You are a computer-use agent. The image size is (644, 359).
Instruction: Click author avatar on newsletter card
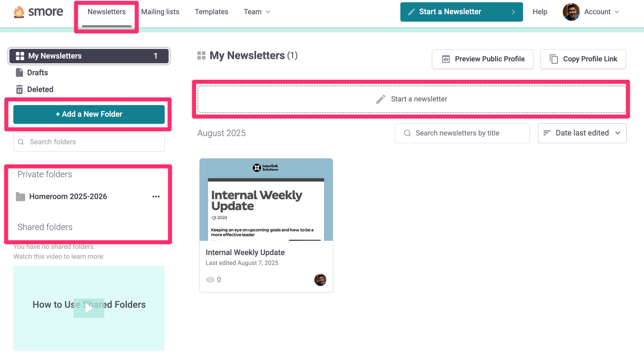point(320,280)
